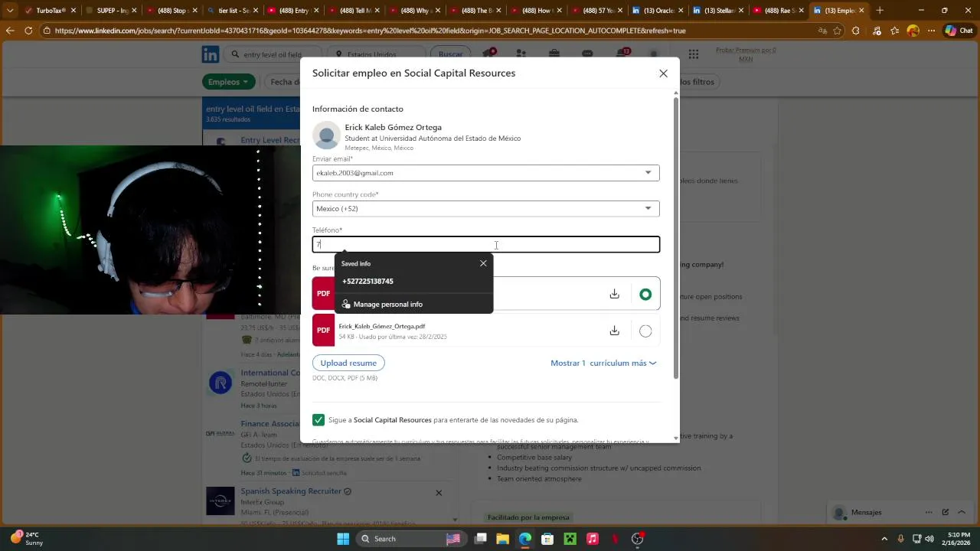Open Windows Start menu

343,539
